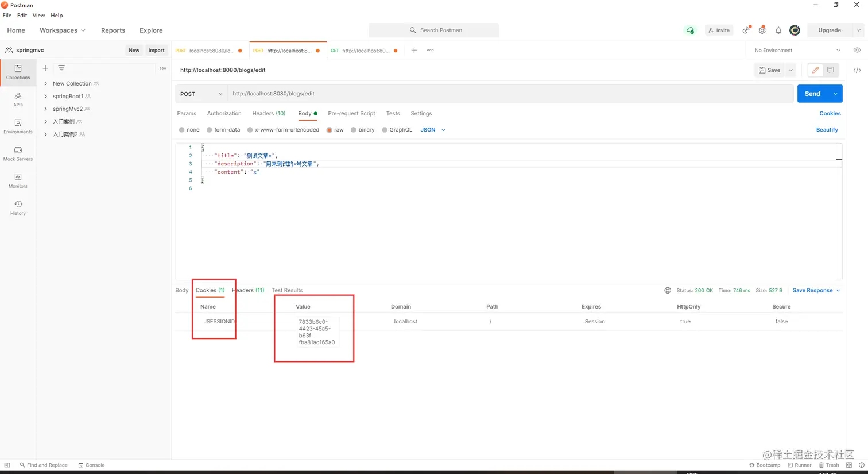
Task: Open the JSON format dropdown
Action: 433,130
